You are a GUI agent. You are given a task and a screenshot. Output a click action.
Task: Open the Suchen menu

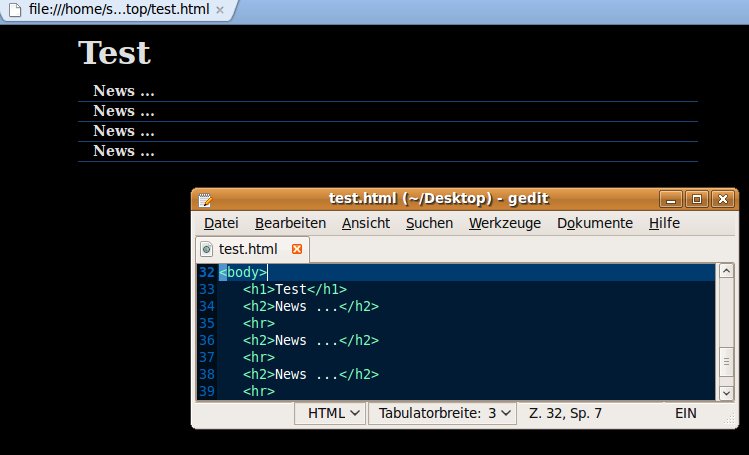(429, 223)
